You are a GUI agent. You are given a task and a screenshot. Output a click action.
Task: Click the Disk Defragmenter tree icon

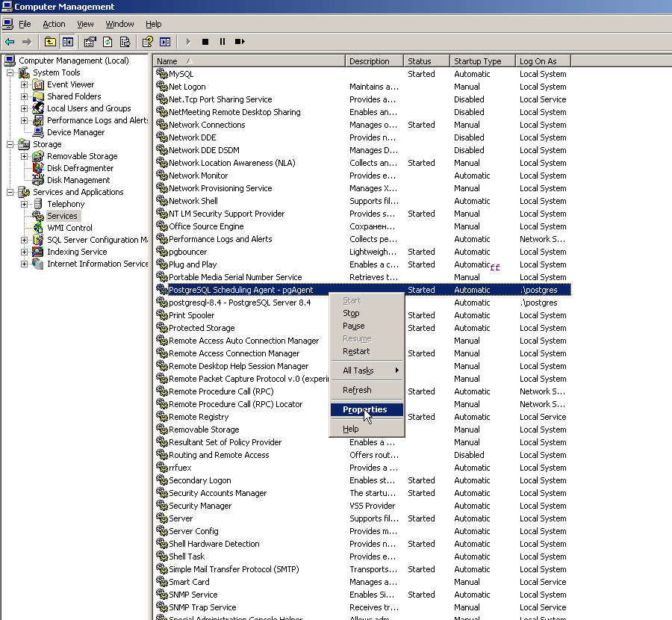[38, 168]
